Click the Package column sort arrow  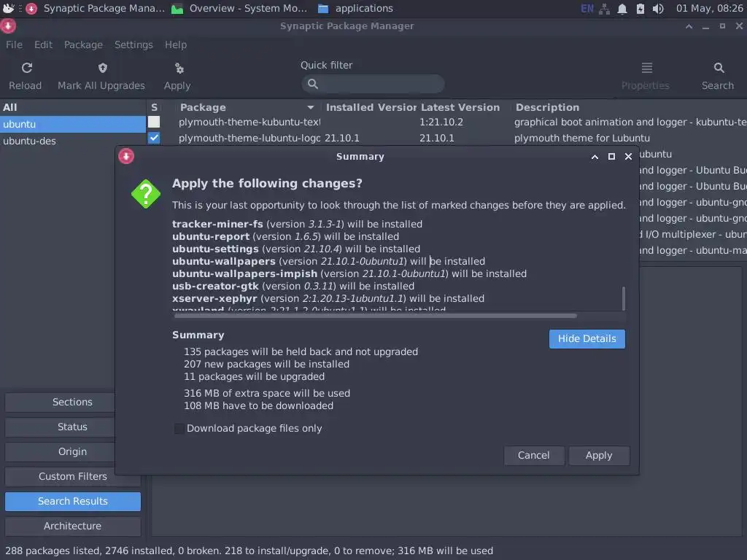[311, 108]
